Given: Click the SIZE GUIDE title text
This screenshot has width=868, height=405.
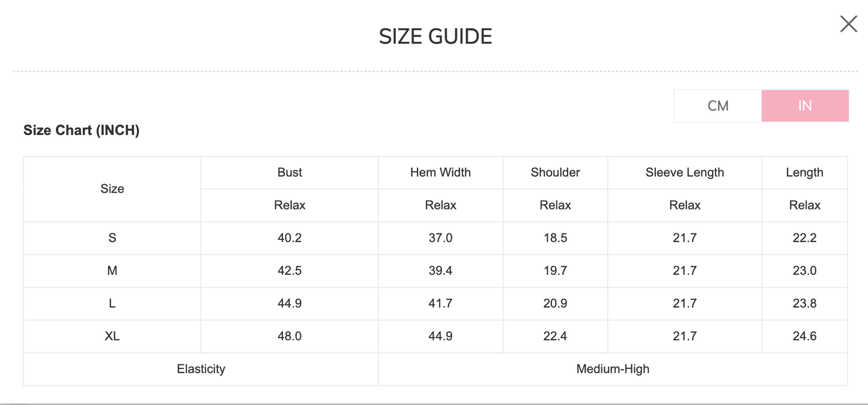Looking at the screenshot, I should coord(436,37).
